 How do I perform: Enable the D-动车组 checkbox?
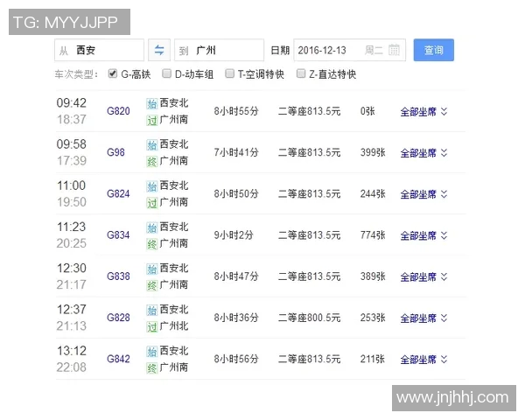click(167, 73)
